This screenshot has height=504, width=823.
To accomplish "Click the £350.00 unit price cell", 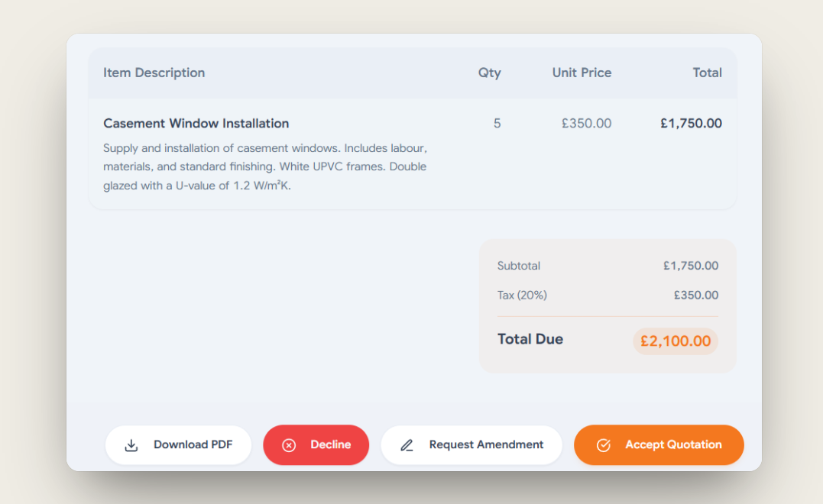I will click(x=586, y=123).
